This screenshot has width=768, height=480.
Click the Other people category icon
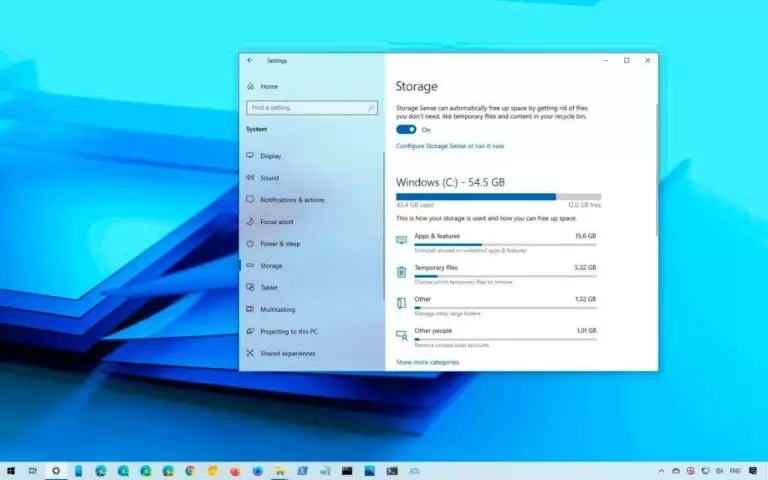pos(402,334)
